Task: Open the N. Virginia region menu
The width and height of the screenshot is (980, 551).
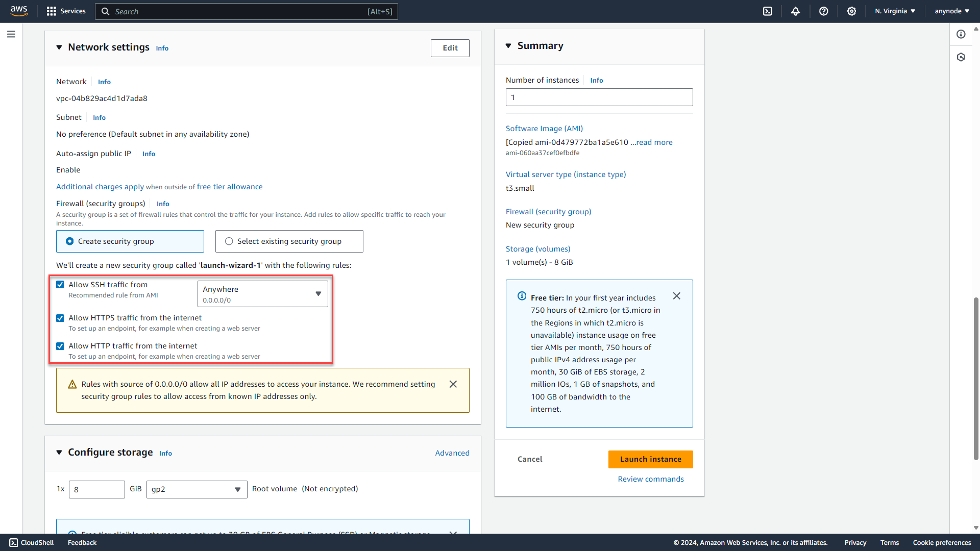Action: [894, 11]
